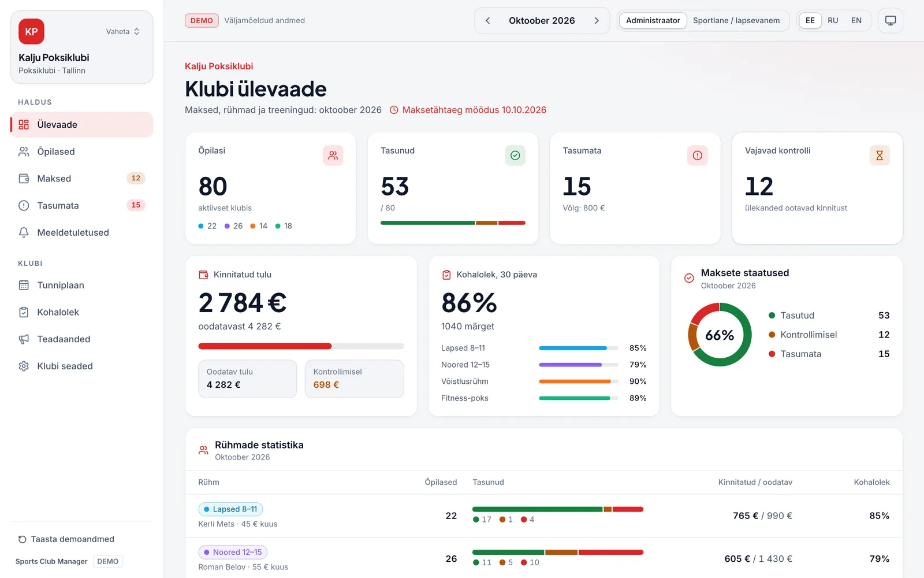Click the Maksed badge showing 12
Image resolution: width=924 pixels, height=578 pixels.
[136, 178]
